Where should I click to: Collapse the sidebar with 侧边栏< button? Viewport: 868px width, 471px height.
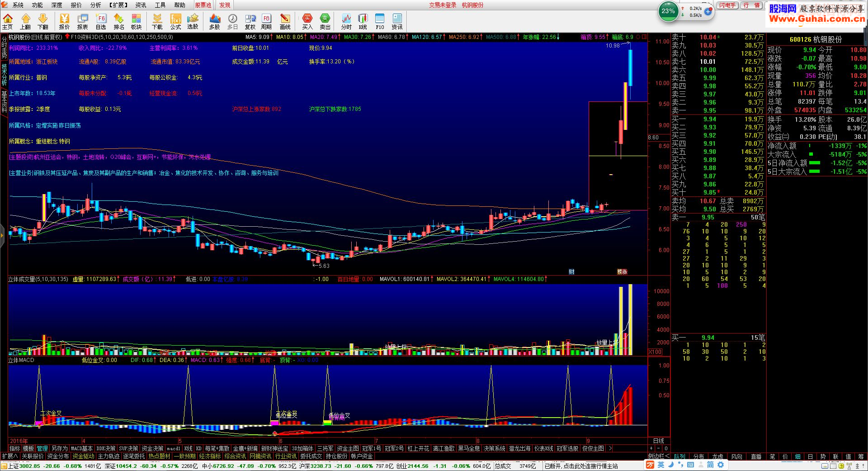coord(659,457)
